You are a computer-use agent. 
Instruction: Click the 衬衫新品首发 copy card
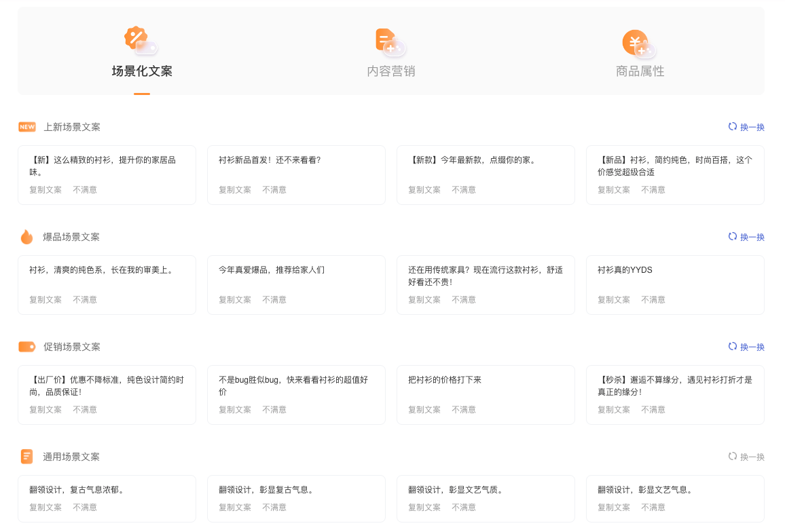296,174
